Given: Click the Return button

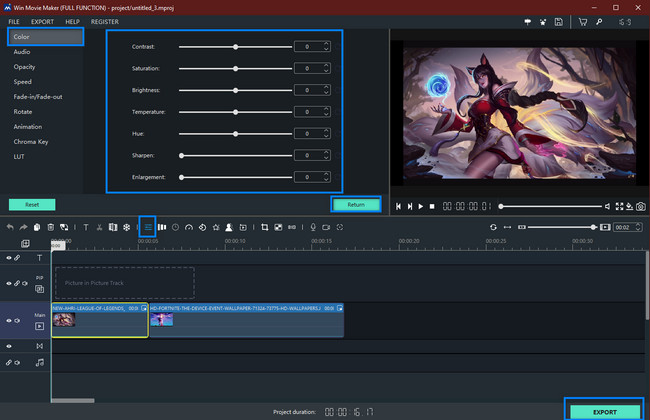Looking at the screenshot, I should 356,205.
